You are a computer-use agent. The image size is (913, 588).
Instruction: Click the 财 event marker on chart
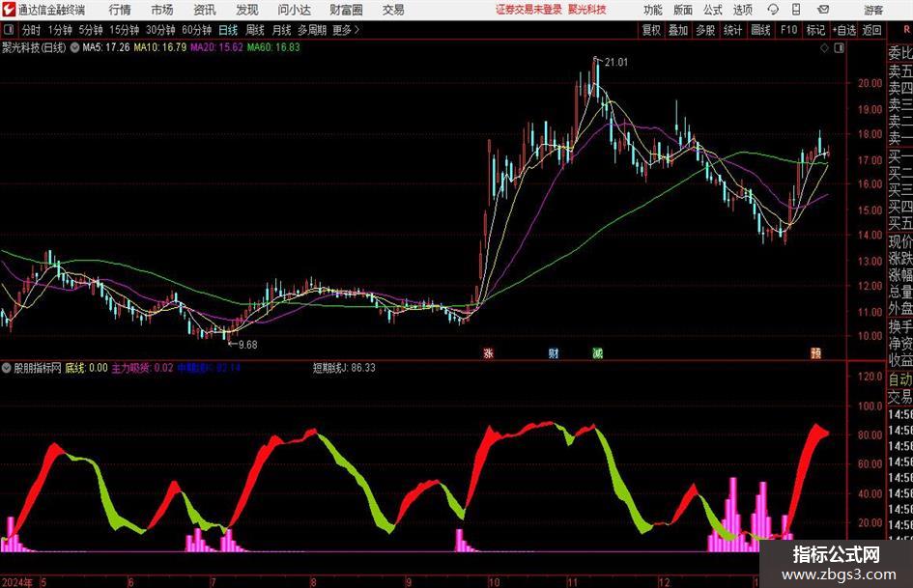tap(554, 352)
